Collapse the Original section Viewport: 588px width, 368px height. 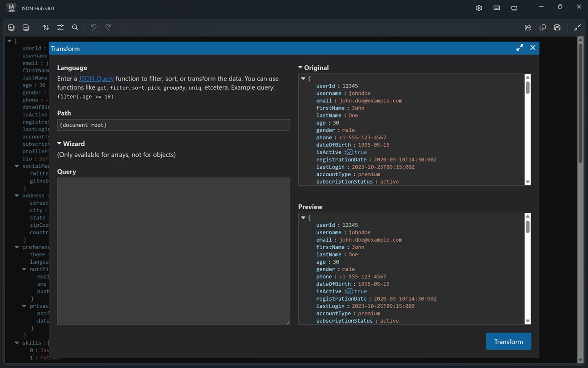point(300,67)
